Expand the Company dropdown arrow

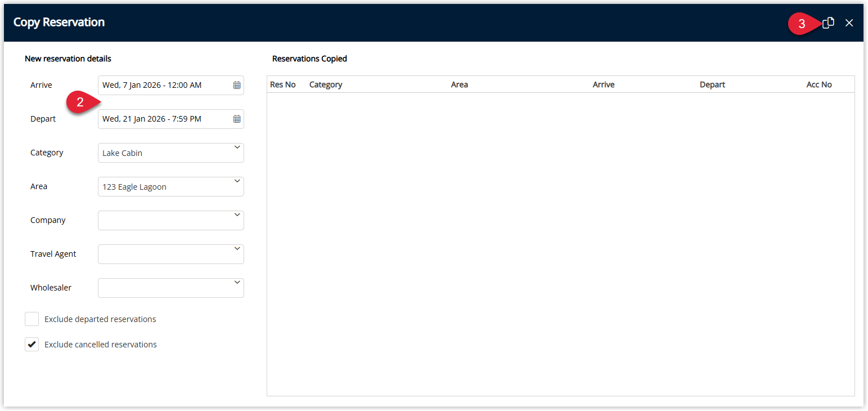[x=237, y=215]
